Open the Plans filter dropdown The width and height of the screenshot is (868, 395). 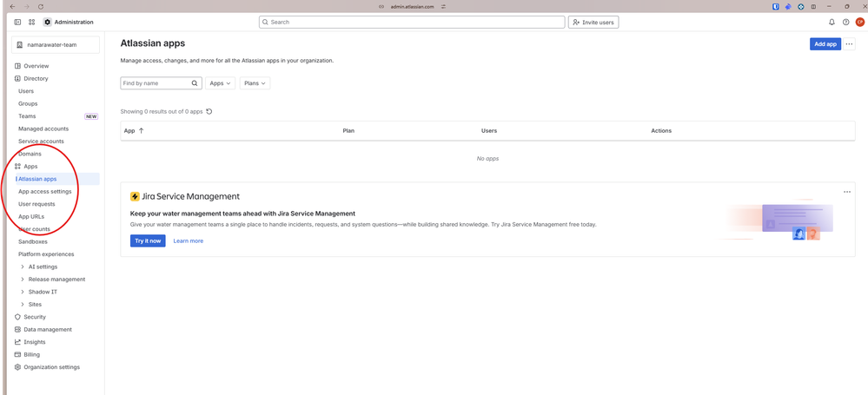coord(255,83)
